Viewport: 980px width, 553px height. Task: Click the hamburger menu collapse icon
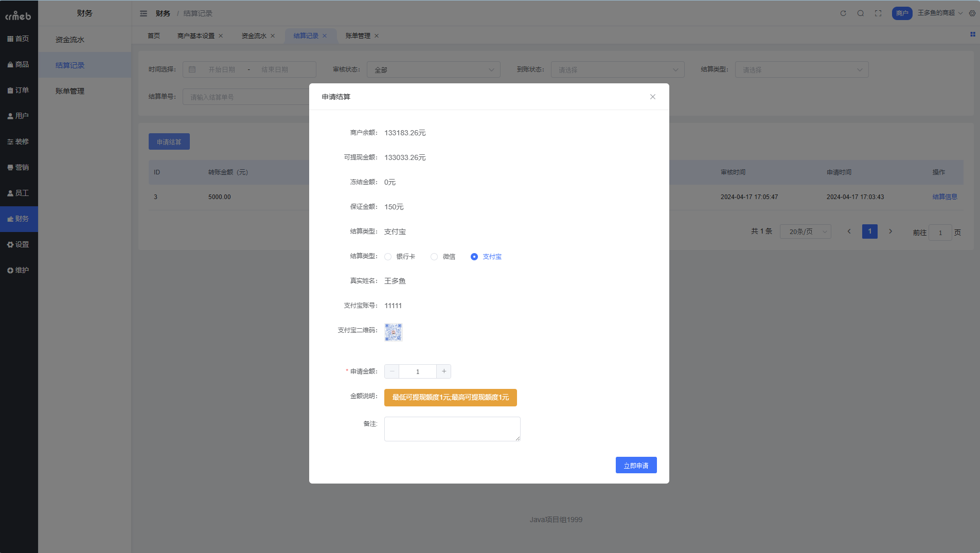tap(144, 13)
